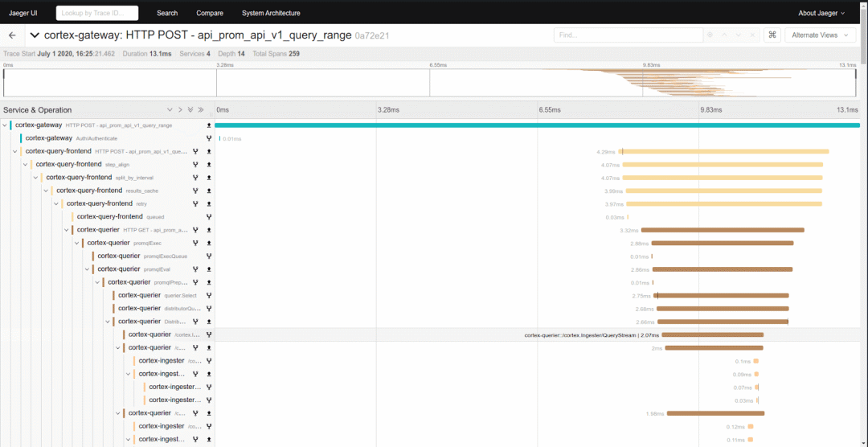The image size is (868, 447).
Task: Click the double right-chevron collapse-all icon
Action: 201,110
